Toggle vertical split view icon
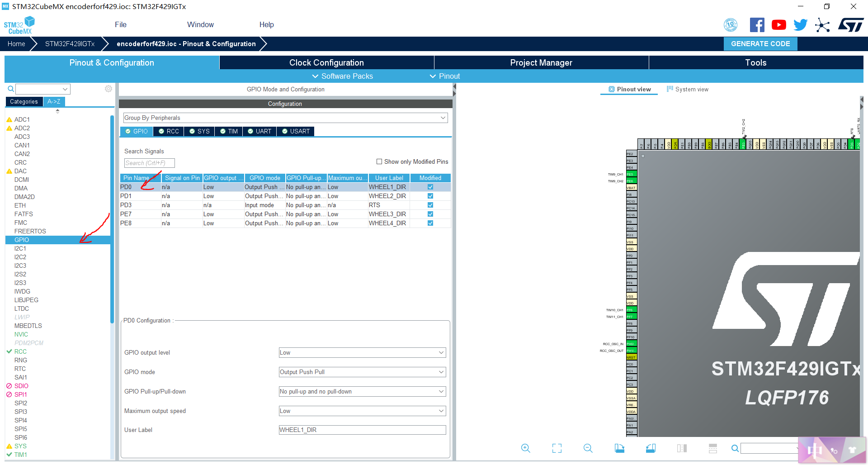868x465 pixels. tap(682, 448)
